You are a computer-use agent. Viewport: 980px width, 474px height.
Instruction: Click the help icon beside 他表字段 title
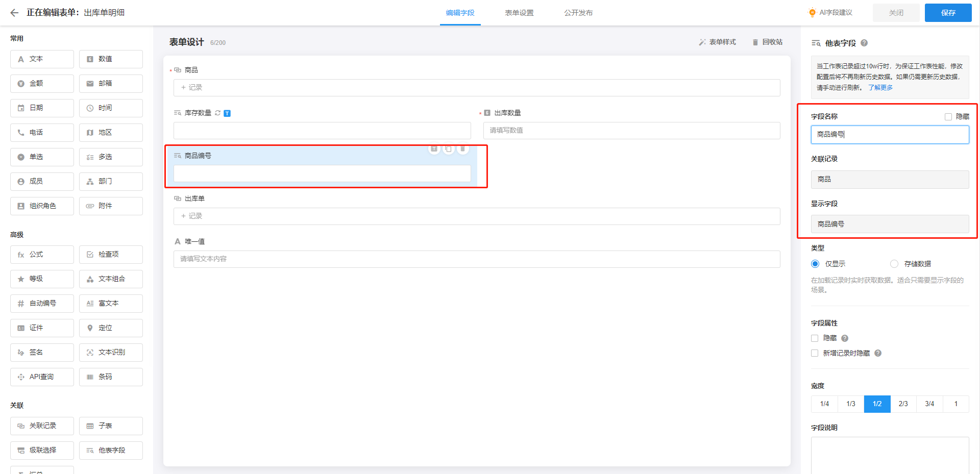click(x=864, y=43)
